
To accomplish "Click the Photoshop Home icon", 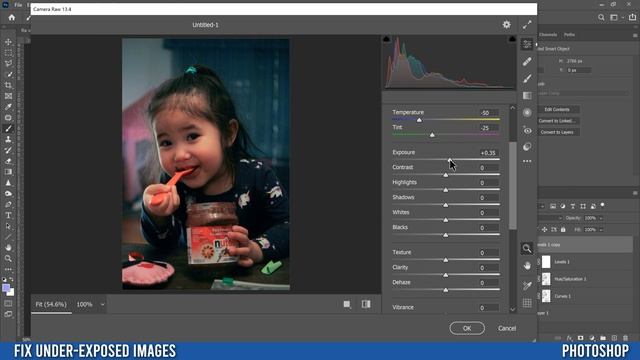I will [11, 18].
